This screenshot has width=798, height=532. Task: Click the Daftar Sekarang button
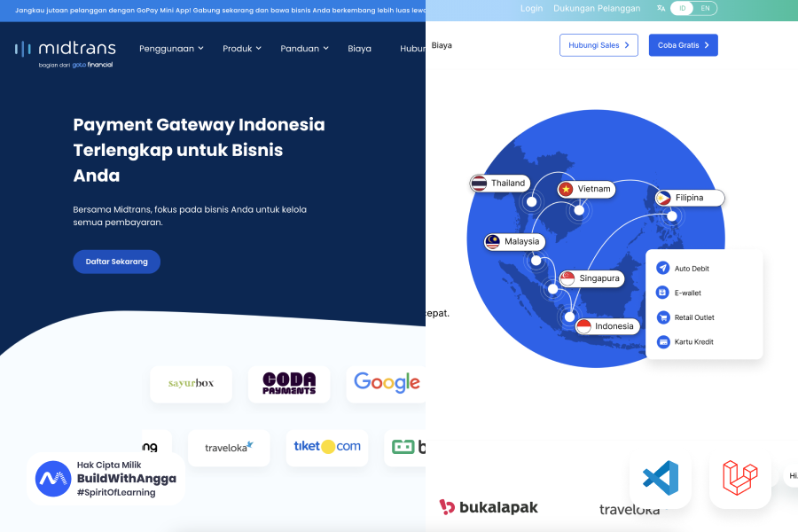click(x=116, y=262)
